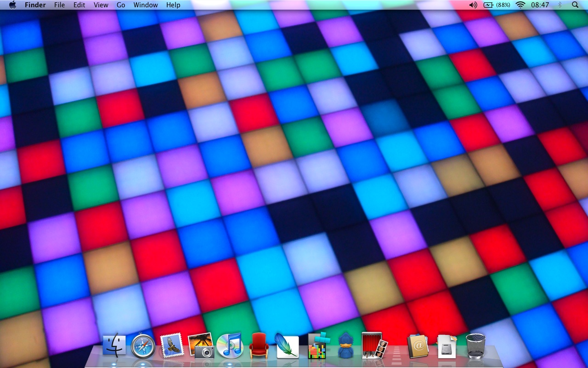Launch Photo Booth from the Dock
This screenshot has height=368, width=588.
(374, 345)
